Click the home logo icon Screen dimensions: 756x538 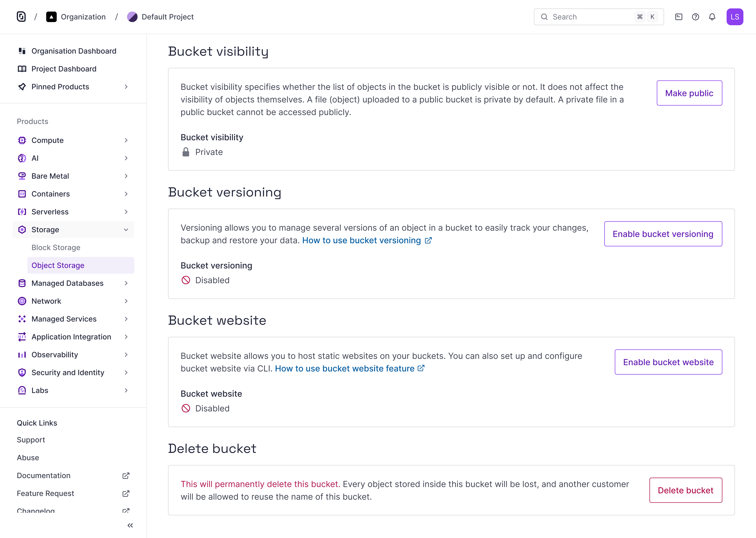[21, 17]
